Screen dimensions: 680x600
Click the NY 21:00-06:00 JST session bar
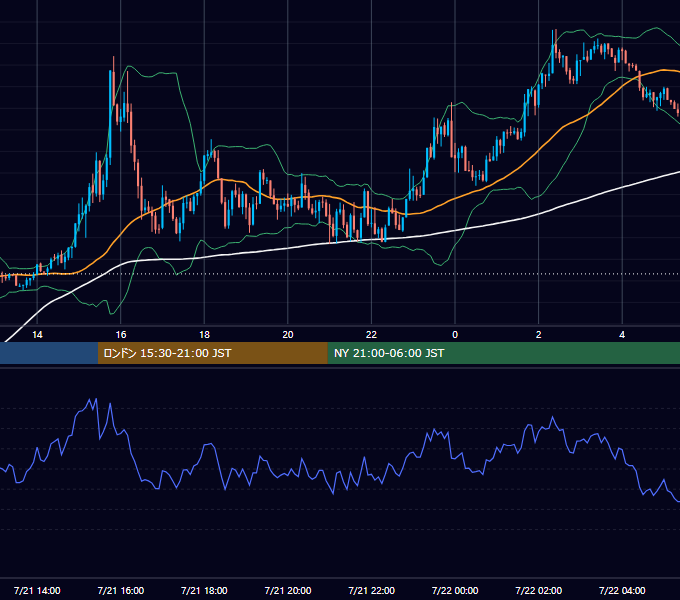coord(503,353)
